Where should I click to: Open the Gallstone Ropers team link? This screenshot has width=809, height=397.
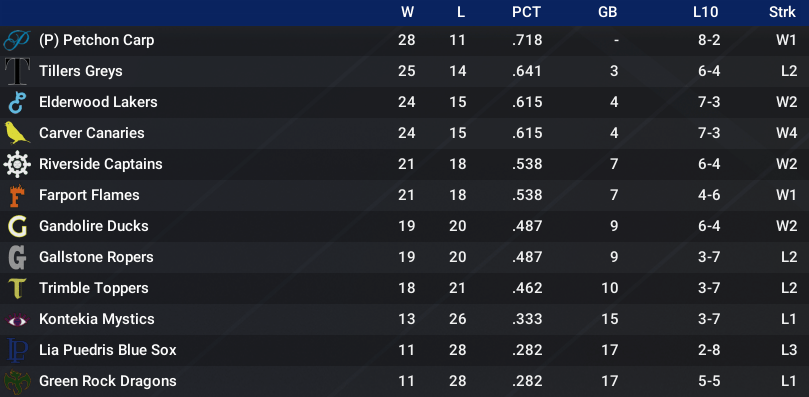coord(96,257)
